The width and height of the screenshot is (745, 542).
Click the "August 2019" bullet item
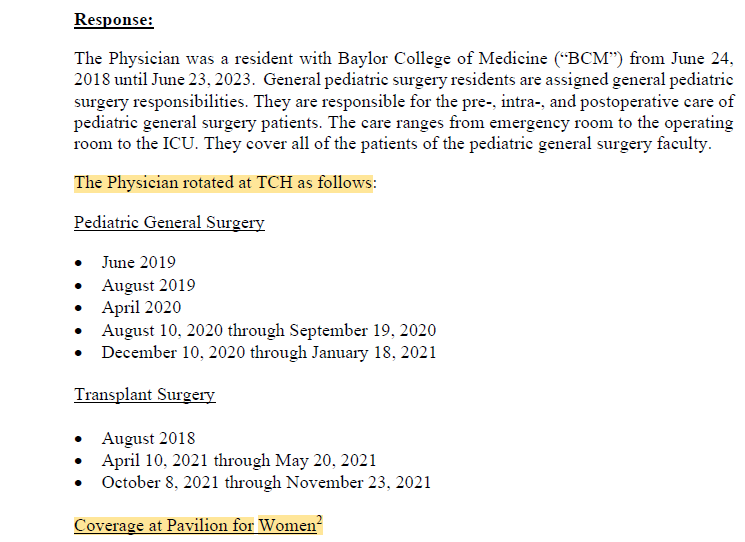[148, 285]
